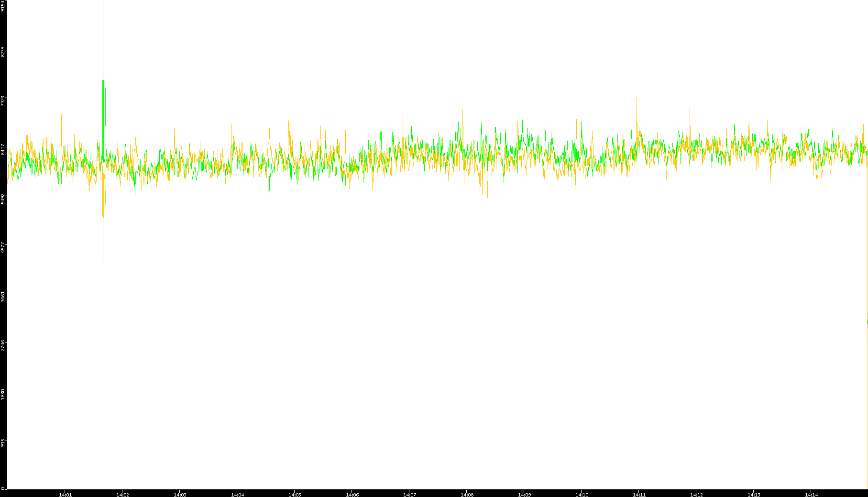Select the 14:08 time axis label
Viewport: 868px width, 497px height.
coord(467,494)
